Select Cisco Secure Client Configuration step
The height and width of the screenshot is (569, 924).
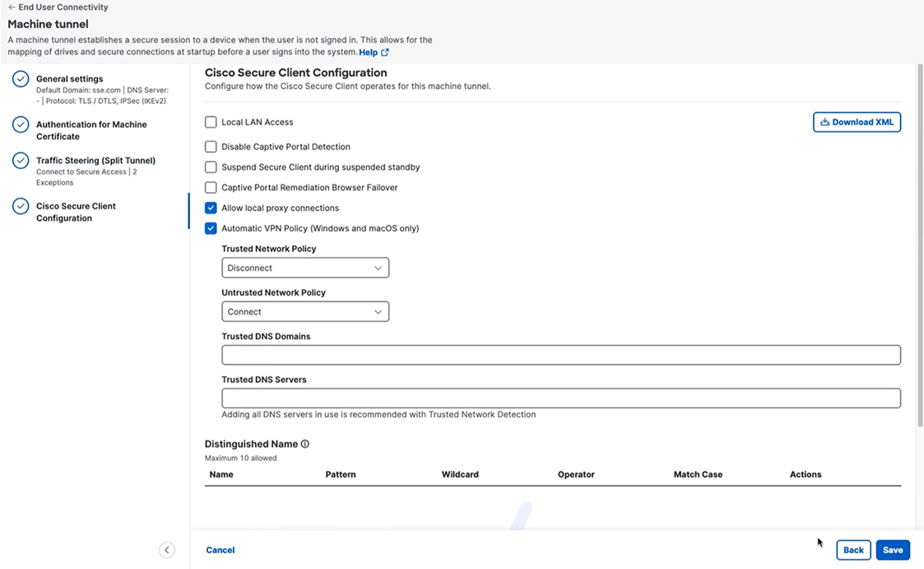point(76,212)
